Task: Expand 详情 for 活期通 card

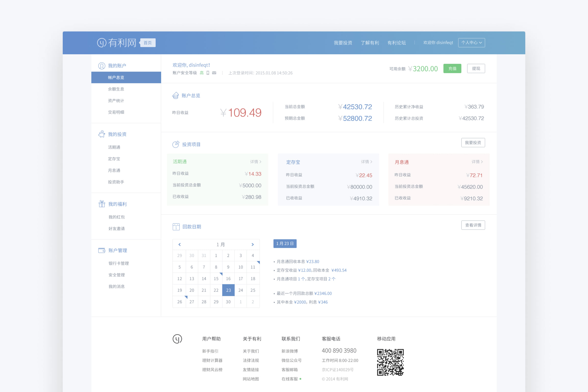Action: point(256,162)
